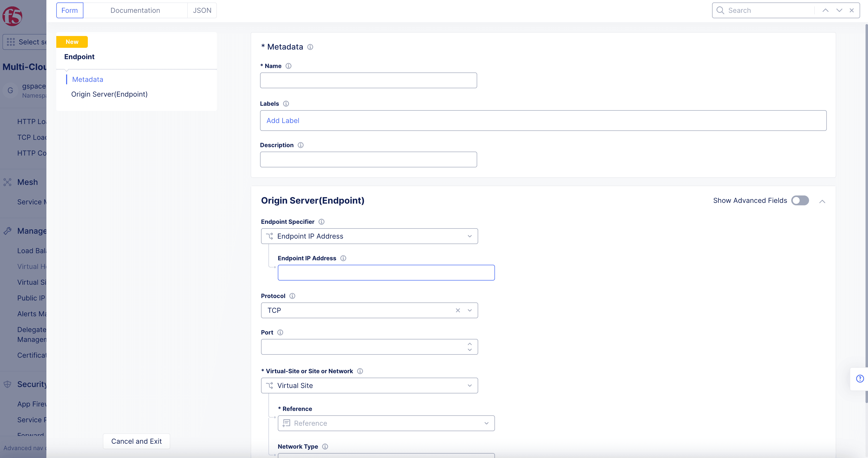Click the Port number field

coord(369,347)
